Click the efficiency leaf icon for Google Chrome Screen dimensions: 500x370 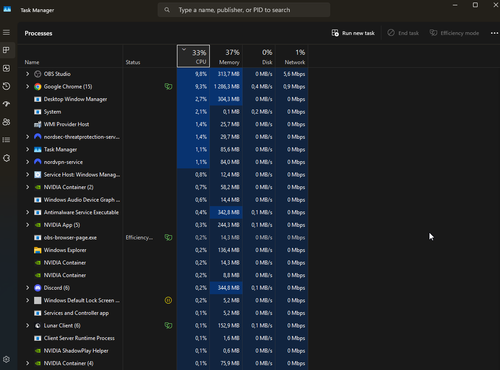168,87
